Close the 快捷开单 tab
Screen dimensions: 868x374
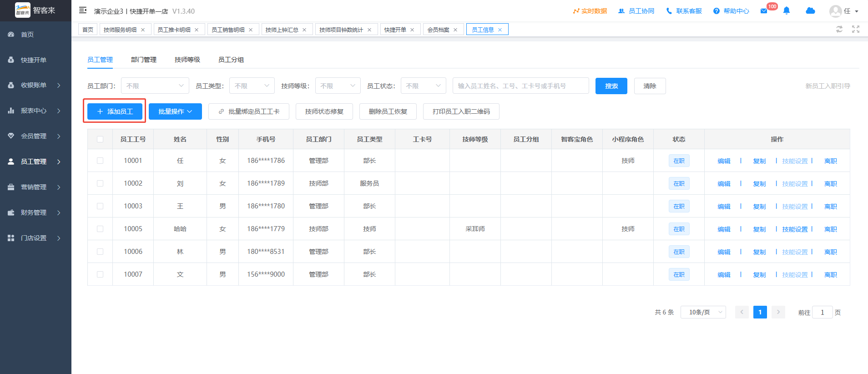412,30
